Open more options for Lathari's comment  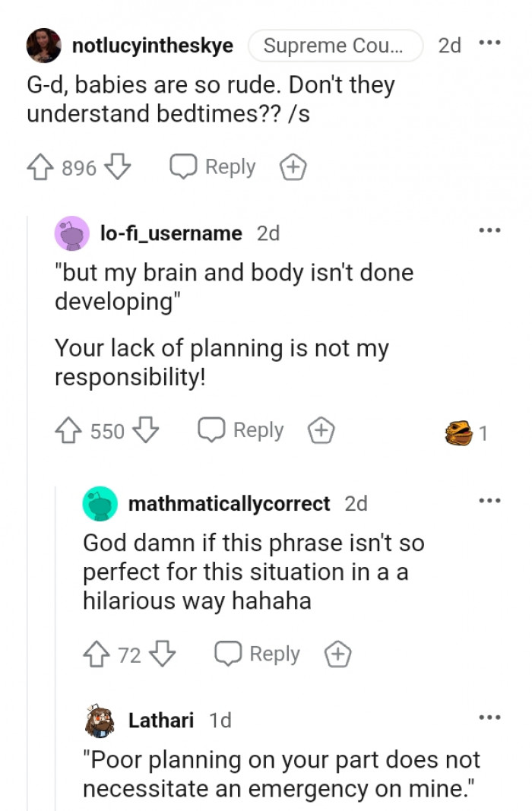(490, 717)
